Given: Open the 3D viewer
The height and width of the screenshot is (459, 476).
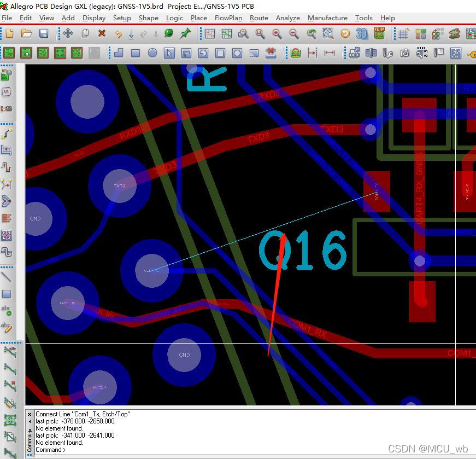Looking at the screenshot, I should (362, 34).
